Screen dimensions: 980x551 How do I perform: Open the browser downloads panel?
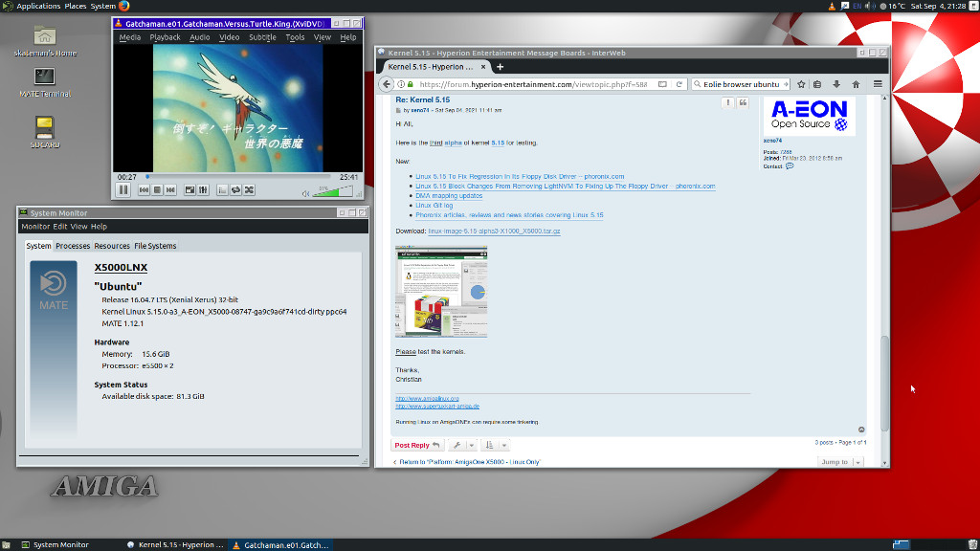click(x=836, y=84)
